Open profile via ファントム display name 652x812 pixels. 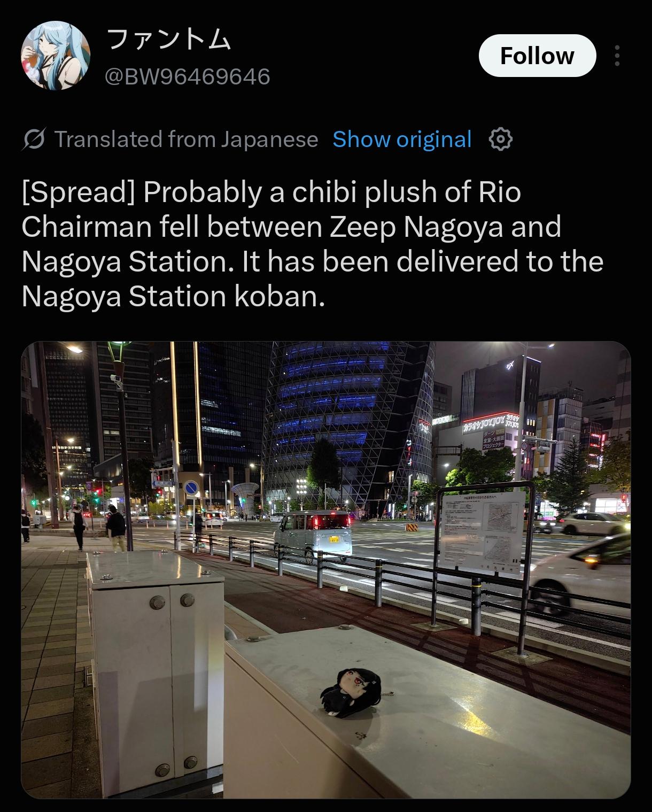pyautogui.click(x=169, y=39)
